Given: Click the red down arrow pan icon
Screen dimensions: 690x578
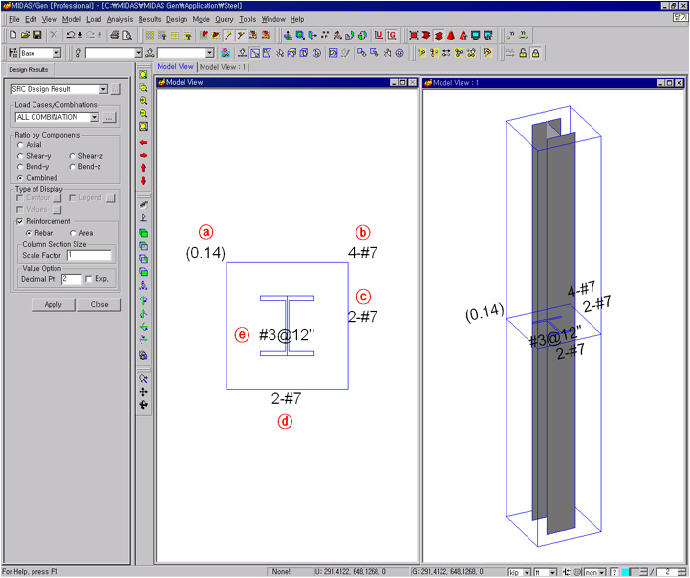Looking at the screenshot, I should coord(143,181).
